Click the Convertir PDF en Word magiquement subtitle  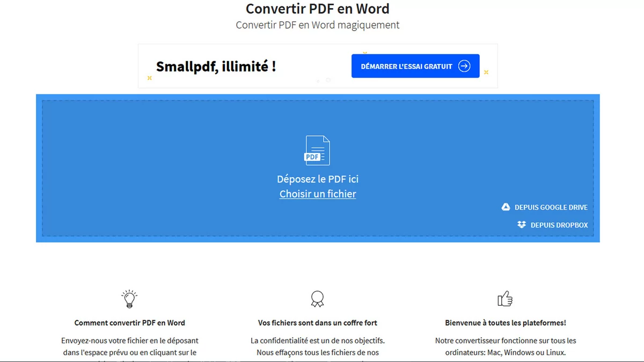[x=318, y=25]
